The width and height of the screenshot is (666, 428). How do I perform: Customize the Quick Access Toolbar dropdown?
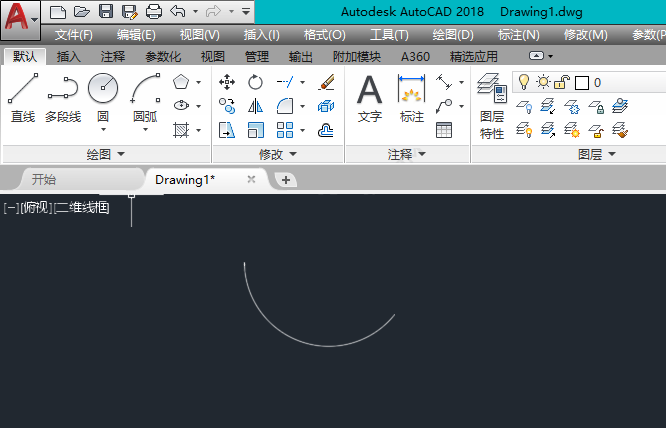(x=246, y=11)
